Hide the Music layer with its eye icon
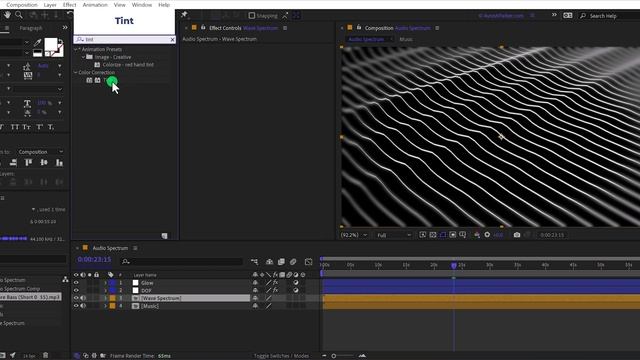Screen dimensions: 640x360 point(76,306)
